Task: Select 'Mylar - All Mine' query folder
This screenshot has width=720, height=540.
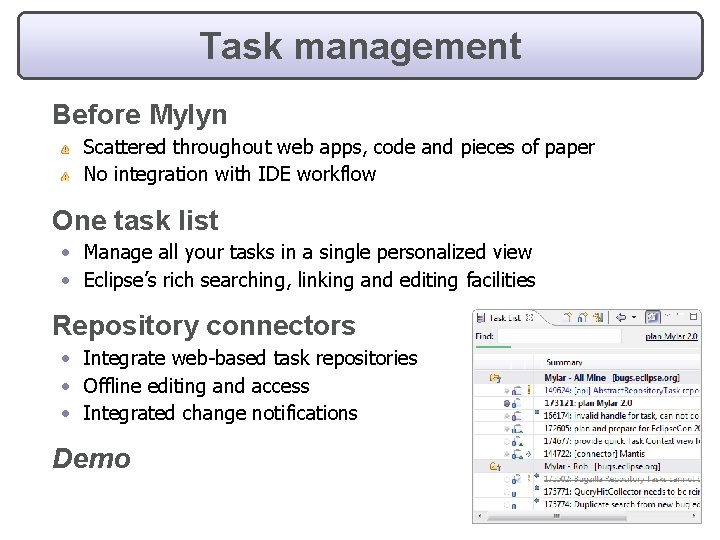Action: tap(612, 377)
